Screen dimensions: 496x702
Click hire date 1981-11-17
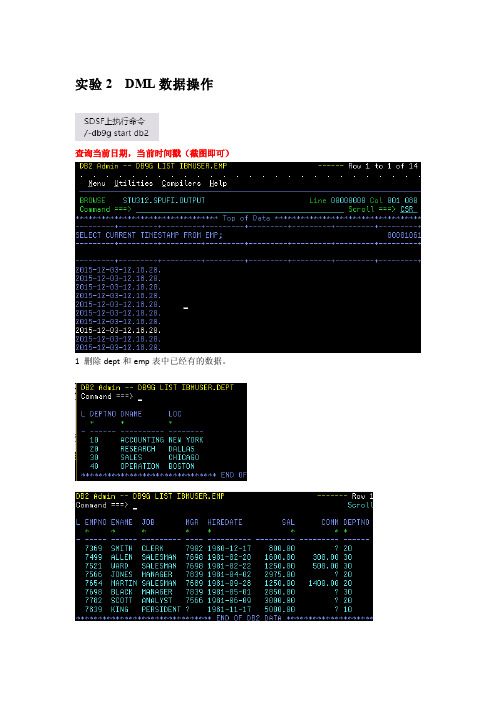click(x=229, y=609)
